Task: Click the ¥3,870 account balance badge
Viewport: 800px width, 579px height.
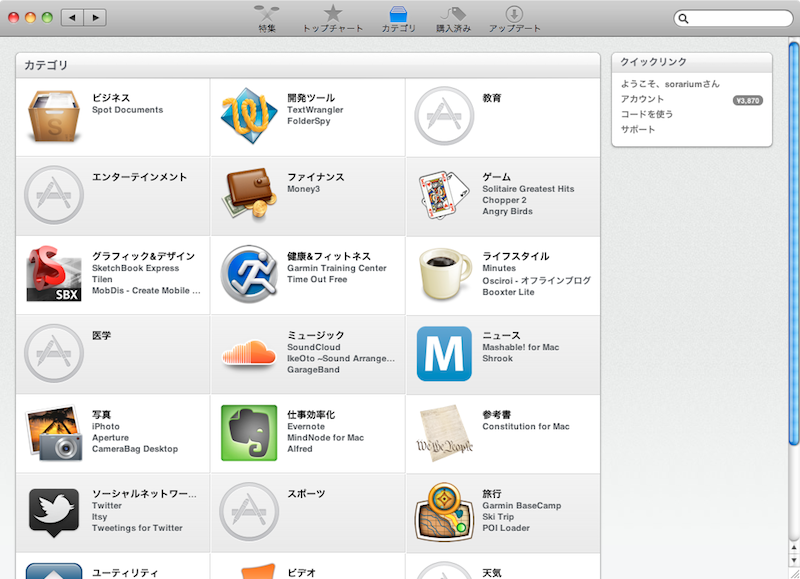Action: click(x=748, y=100)
